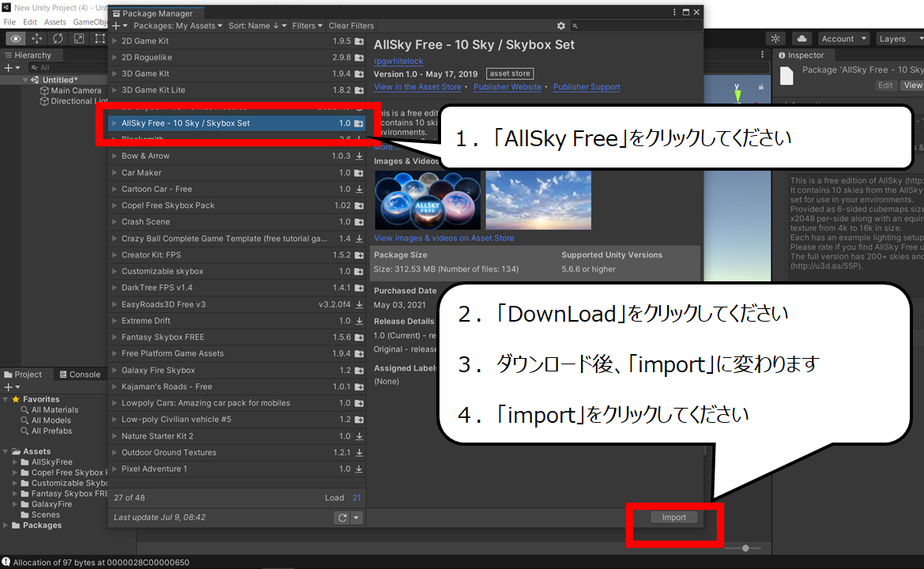Click the package file icon in Inspector
924x569 pixels.
786,76
